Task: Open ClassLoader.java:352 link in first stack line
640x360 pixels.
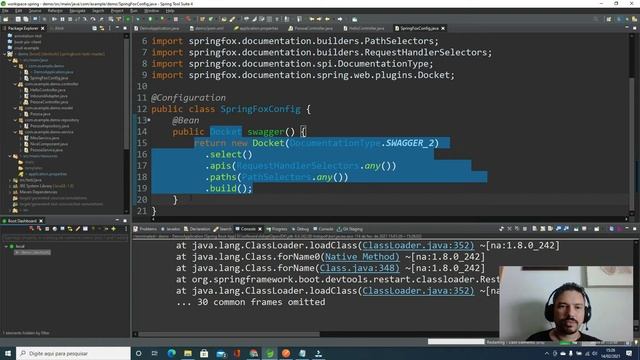Action: [418, 246]
